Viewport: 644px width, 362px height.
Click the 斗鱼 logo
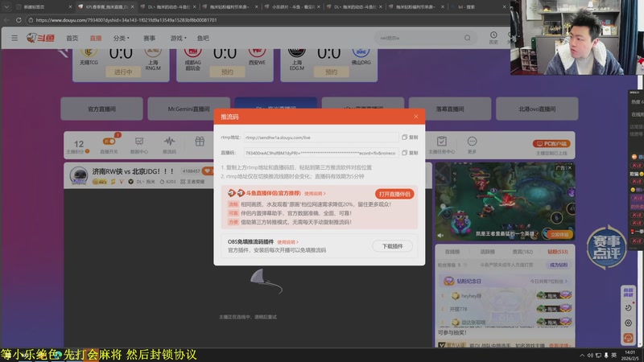coord(40,38)
